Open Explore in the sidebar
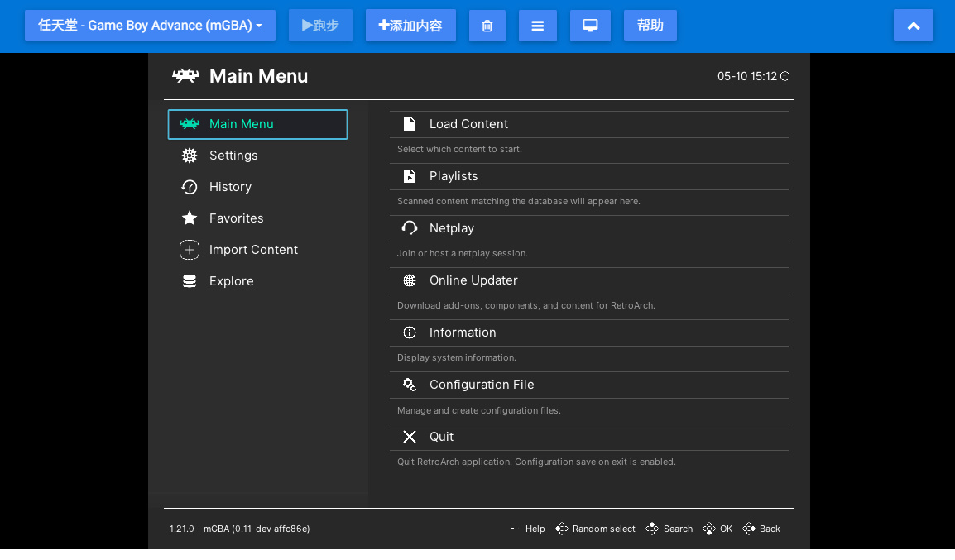This screenshot has height=560, width=955. pyautogui.click(x=257, y=281)
